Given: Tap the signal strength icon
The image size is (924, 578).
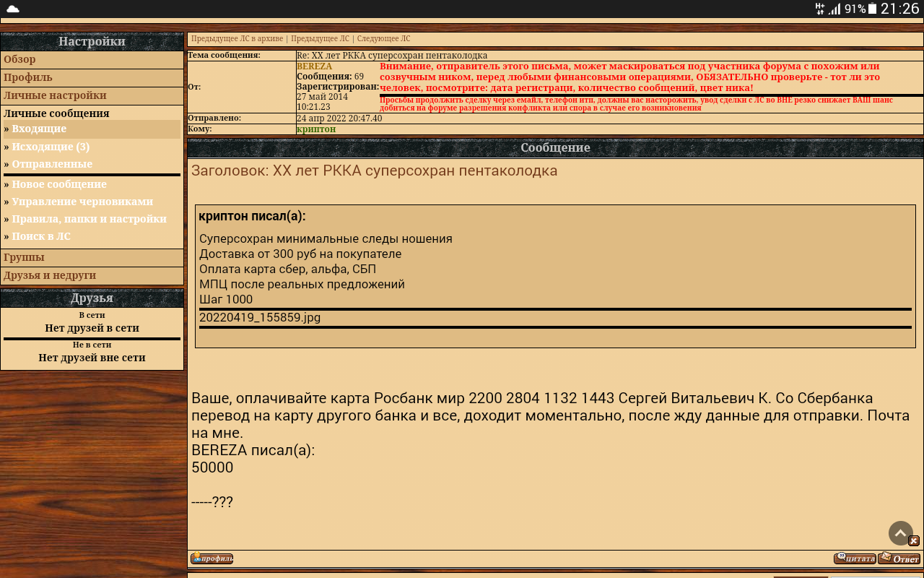Looking at the screenshot, I should (x=834, y=9).
